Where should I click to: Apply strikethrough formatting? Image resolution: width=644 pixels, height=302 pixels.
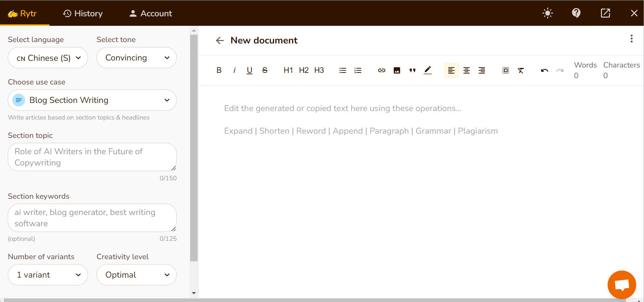click(x=265, y=70)
